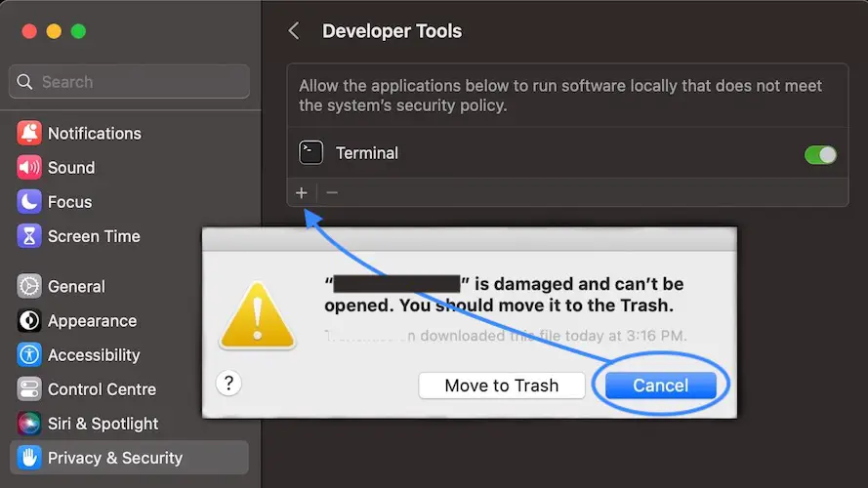Click the Developer Tools title text
This screenshot has width=868, height=488.
coord(392,31)
